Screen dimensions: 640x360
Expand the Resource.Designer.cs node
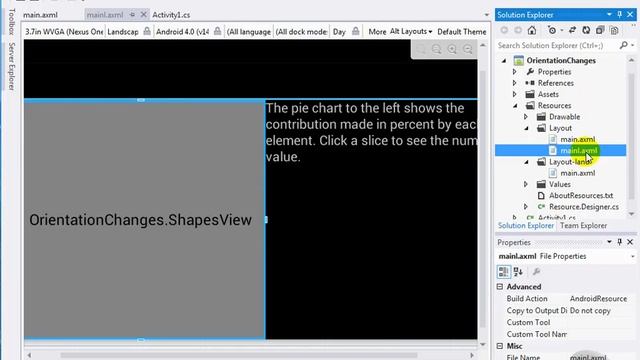tap(526, 207)
